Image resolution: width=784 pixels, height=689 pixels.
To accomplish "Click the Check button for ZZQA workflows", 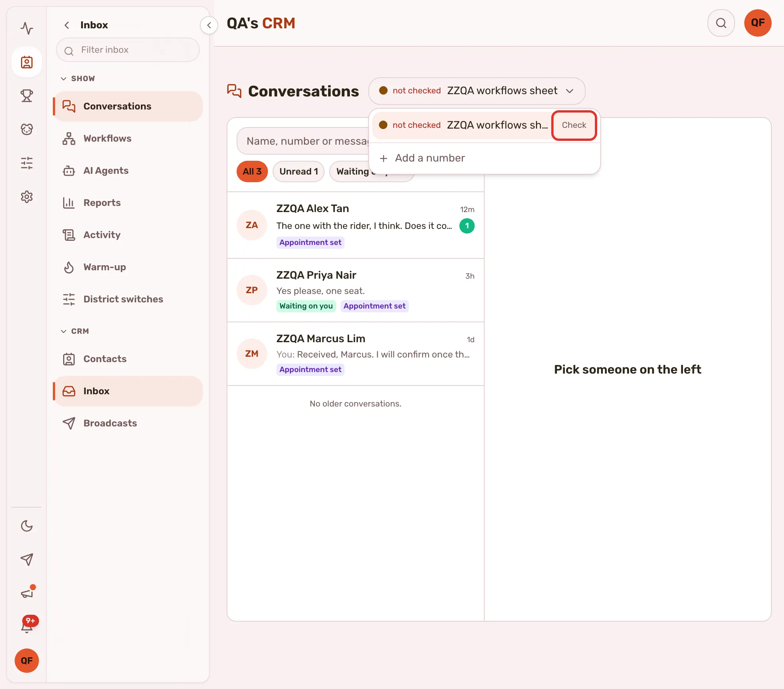I will coord(574,125).
